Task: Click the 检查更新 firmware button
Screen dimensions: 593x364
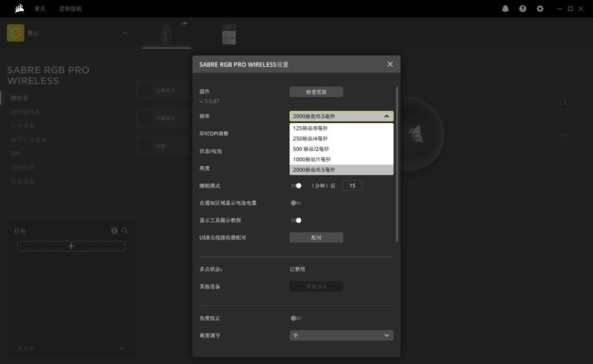Action: 317,92
